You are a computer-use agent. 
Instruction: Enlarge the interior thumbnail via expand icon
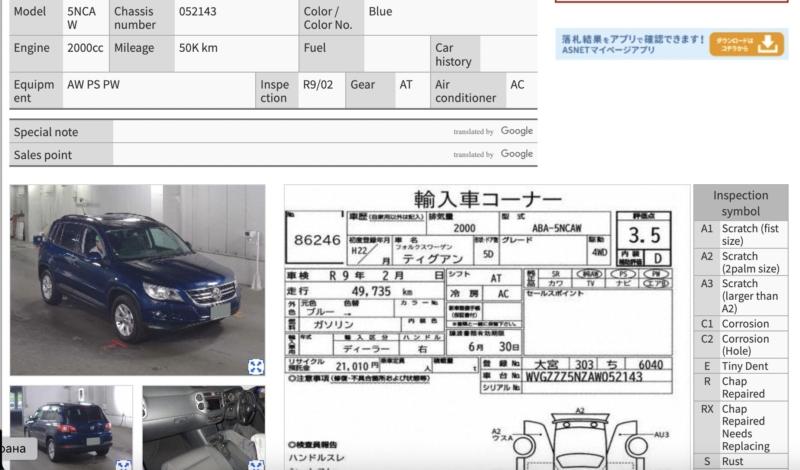(256, 464)
